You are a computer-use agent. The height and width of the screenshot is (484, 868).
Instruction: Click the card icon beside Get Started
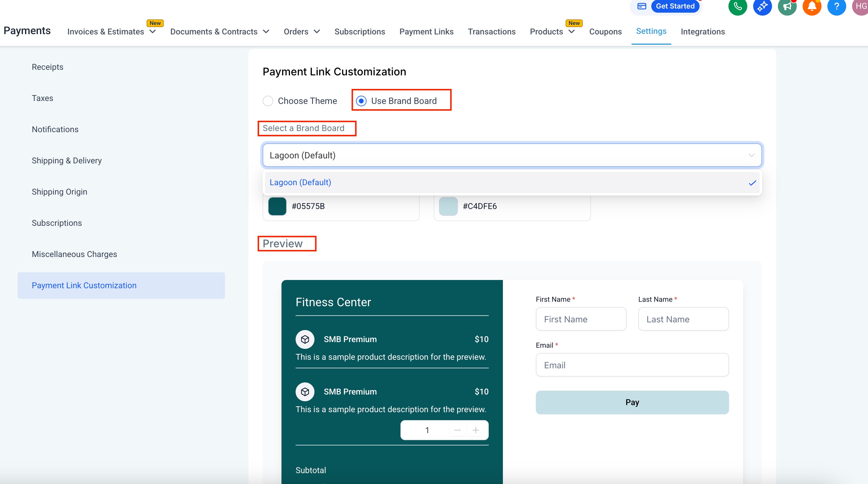point(642,6)
